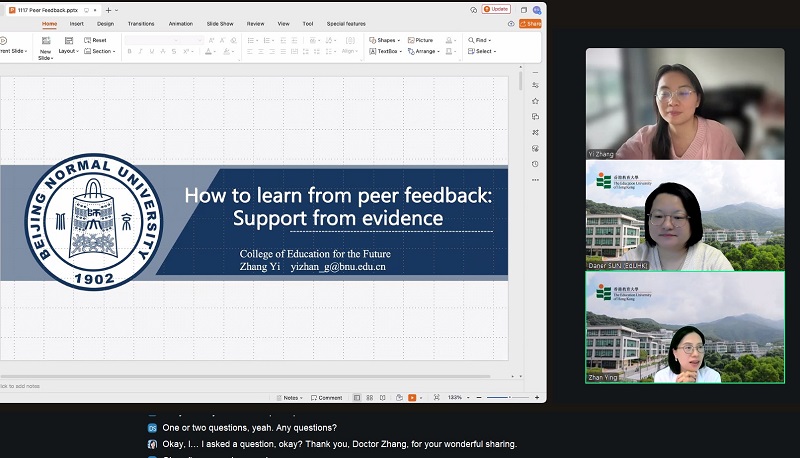Insert a Picture from the ribbon

pos(420,40)
